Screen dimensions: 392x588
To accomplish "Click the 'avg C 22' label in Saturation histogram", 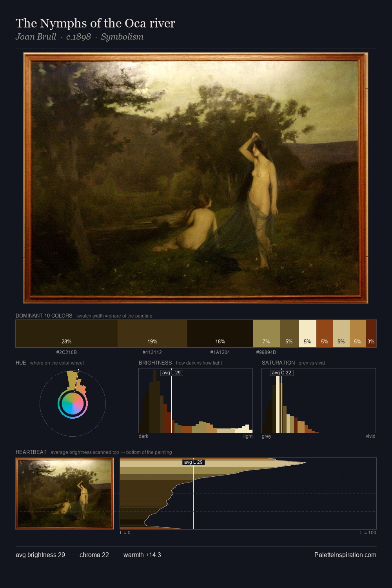I will (281, 373).
